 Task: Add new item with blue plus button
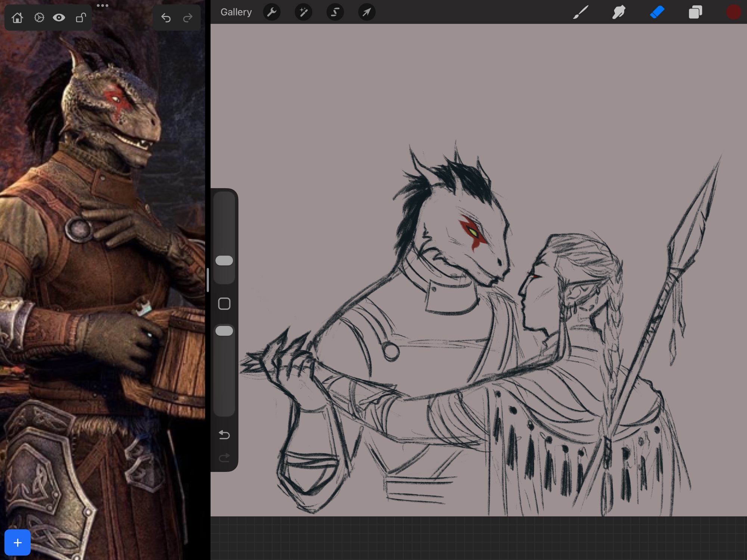click(18, 542)
